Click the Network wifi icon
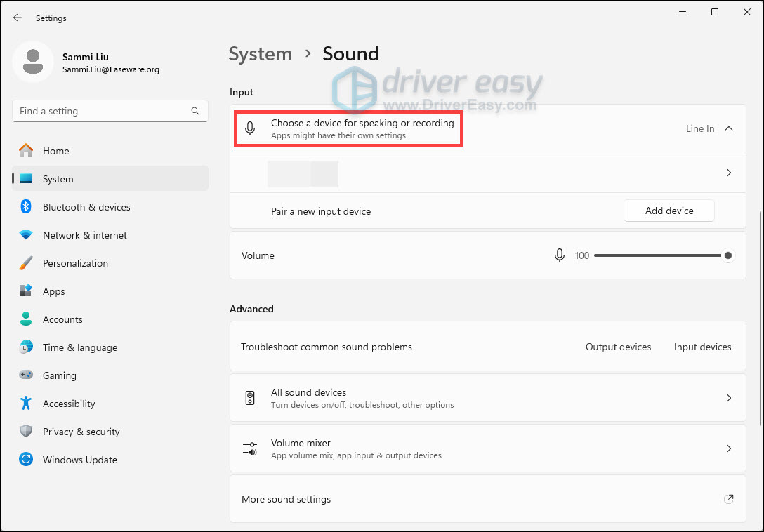764x532 pixels. (26, 235)
